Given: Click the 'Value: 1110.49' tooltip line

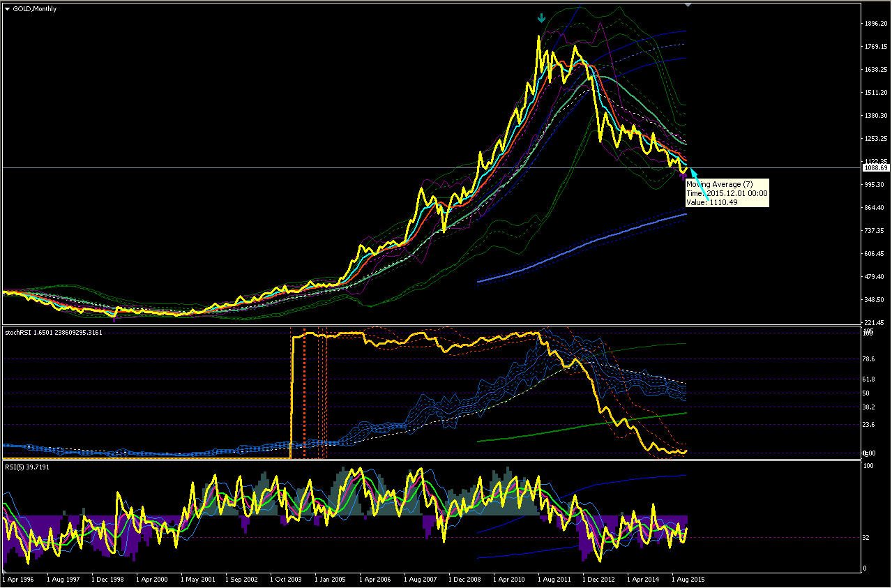Looking at the screenshot, I should point(711,202).
